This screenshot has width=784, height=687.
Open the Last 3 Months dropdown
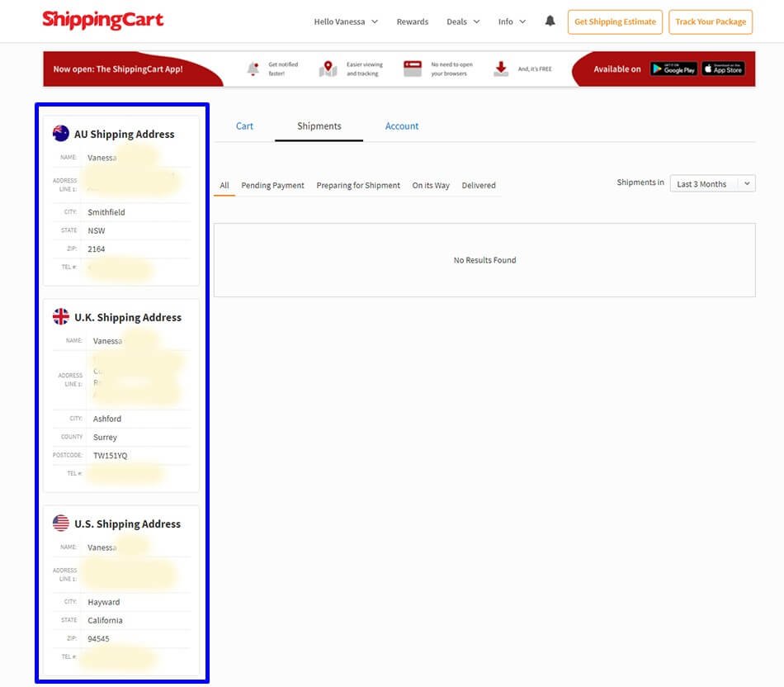point(712,183)
